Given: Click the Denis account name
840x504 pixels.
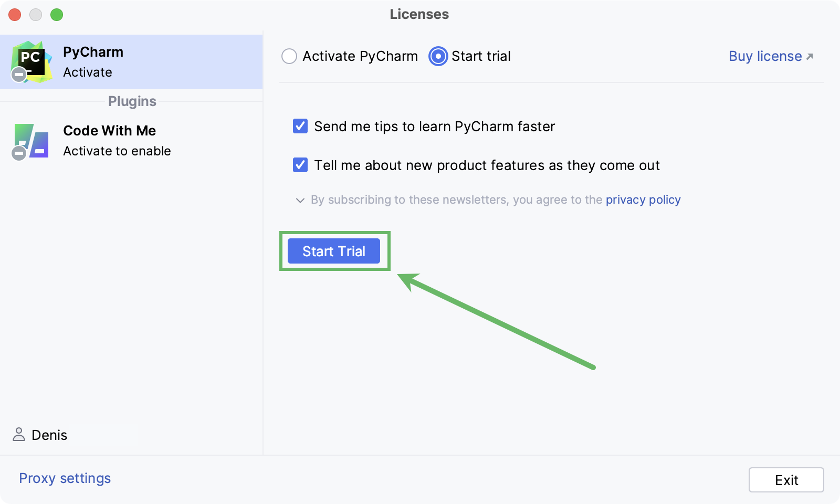Looking at the screenshot, I should [x=49, y=435].
